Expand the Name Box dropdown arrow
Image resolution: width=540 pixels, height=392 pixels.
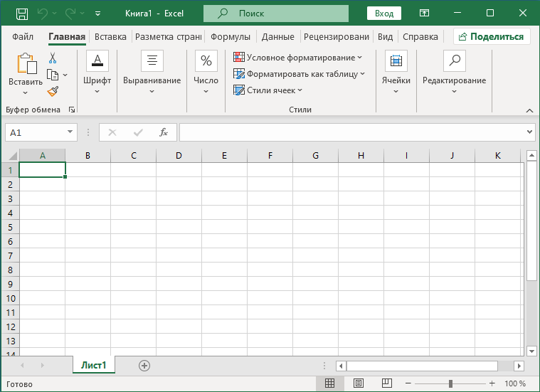coord(70,132)
